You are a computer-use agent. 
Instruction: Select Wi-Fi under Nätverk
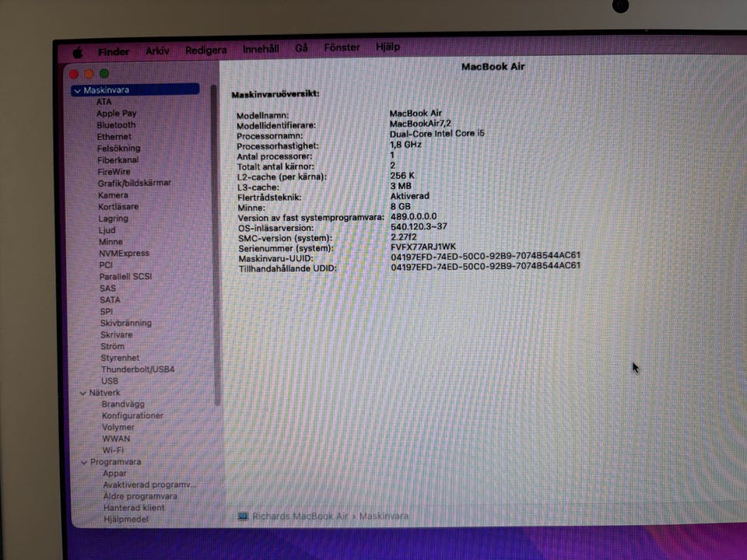113,450
